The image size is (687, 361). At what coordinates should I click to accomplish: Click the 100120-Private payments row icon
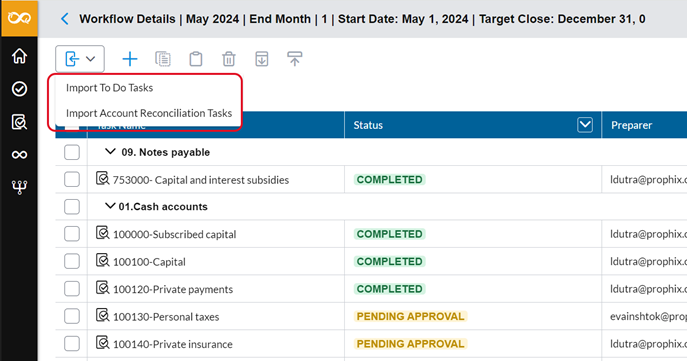click(103, 288)
